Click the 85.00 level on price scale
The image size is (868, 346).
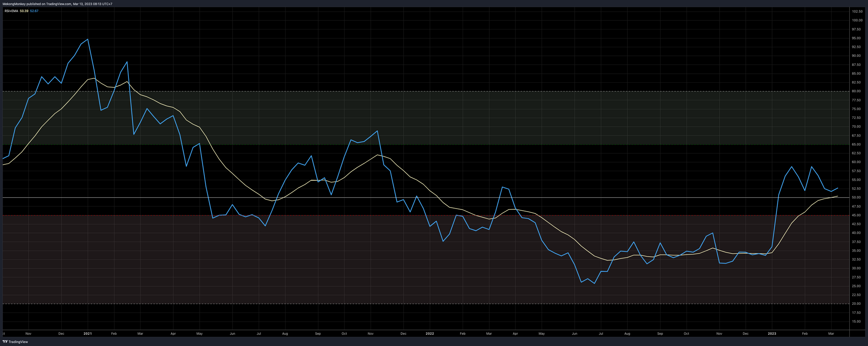tap(857, 73)
